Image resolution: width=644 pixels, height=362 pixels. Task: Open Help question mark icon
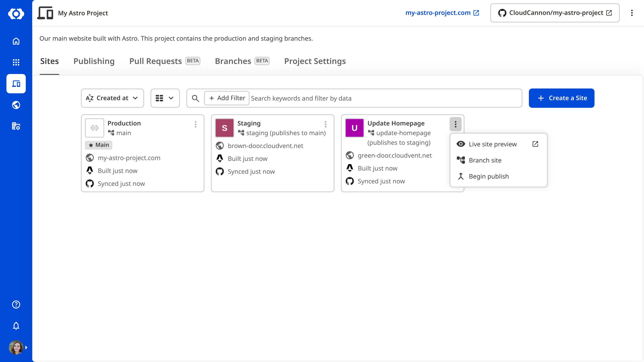coord(16,304)
